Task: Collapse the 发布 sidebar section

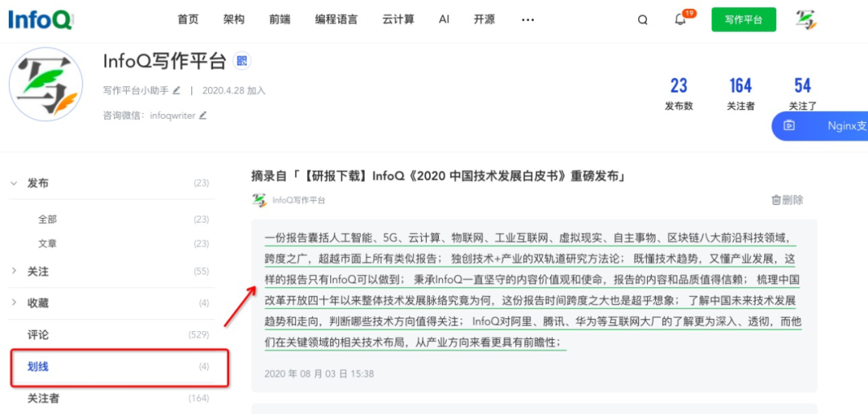Action: coord(14,183)
